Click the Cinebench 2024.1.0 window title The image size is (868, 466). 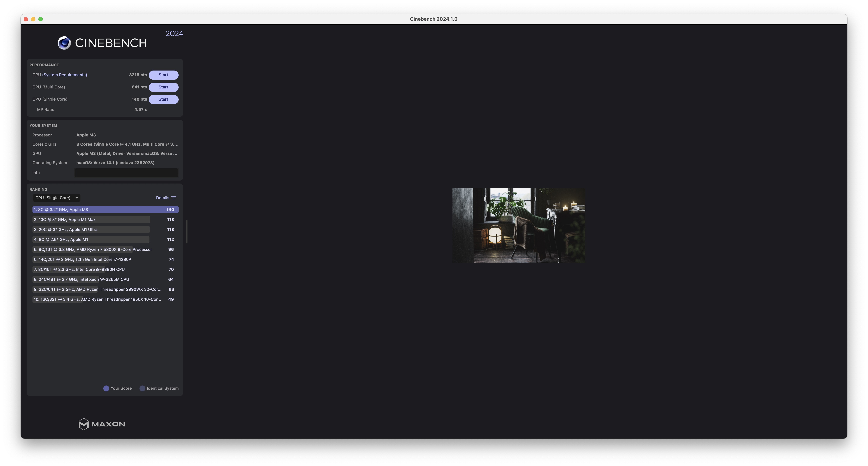click(x=434, y=19)
